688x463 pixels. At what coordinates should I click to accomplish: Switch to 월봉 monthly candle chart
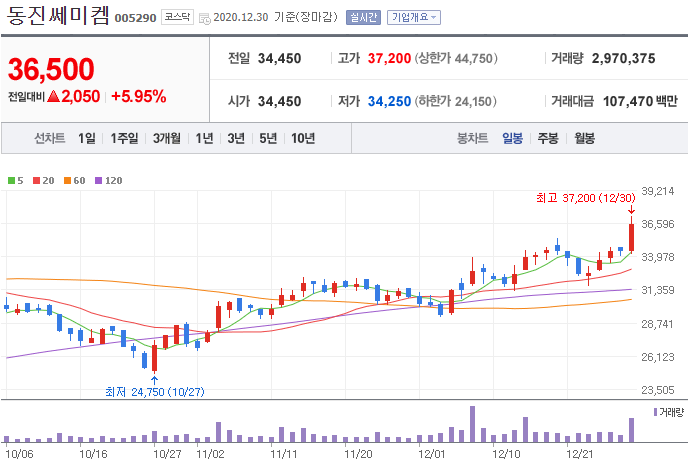584,139
